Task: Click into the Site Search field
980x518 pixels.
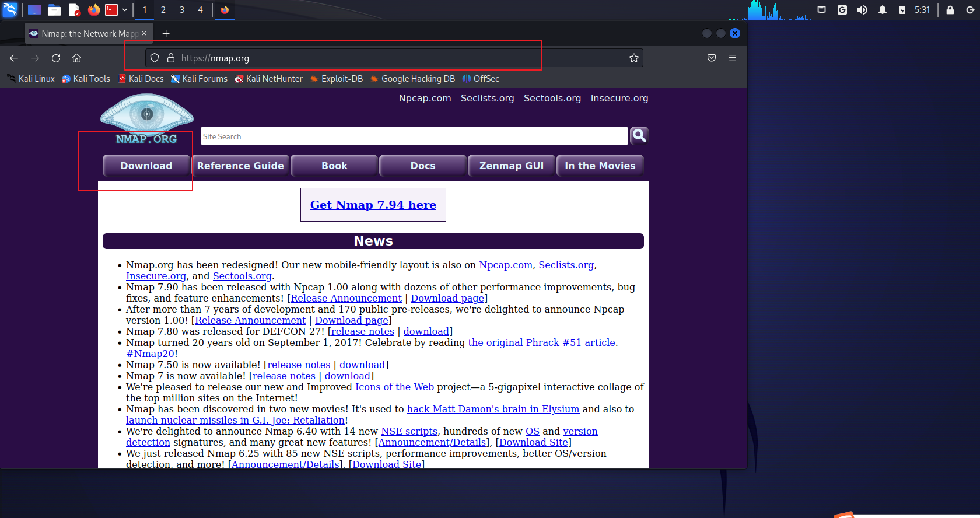Action: [414, 136]
